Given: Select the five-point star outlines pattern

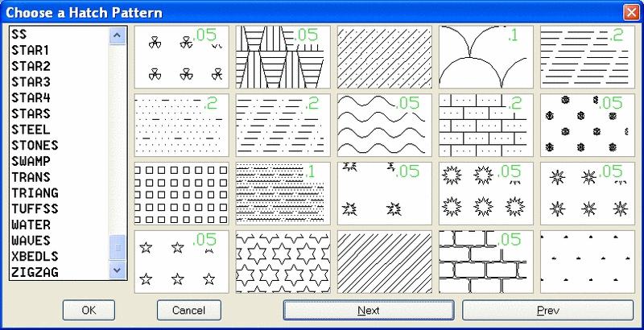Looking at the screenshot, I should [x=182, y=262].
